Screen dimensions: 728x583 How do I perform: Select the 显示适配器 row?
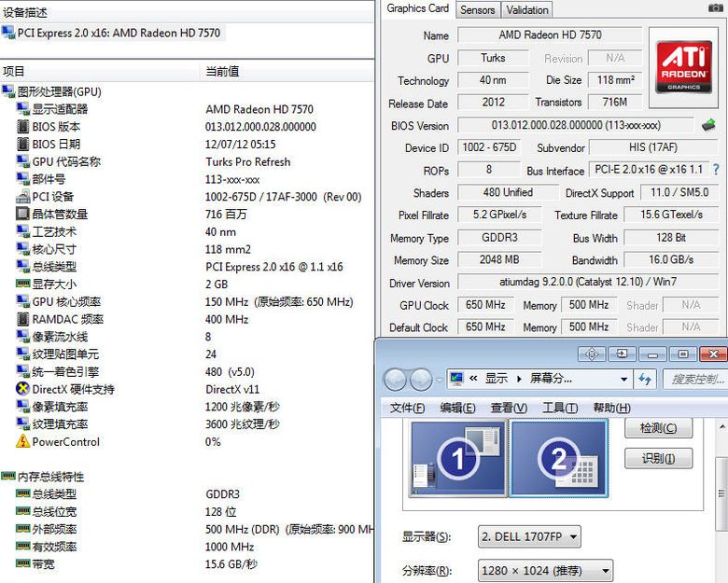(187, 109)
